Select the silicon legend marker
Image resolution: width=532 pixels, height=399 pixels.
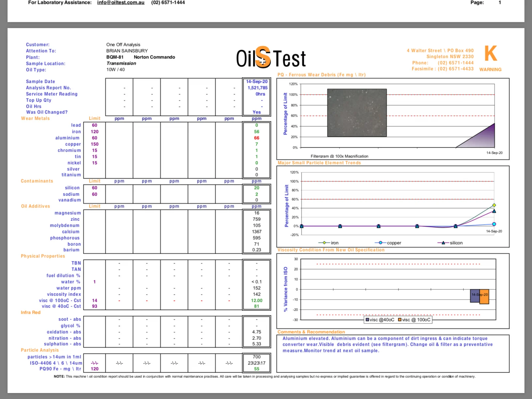tap(443, 243)
